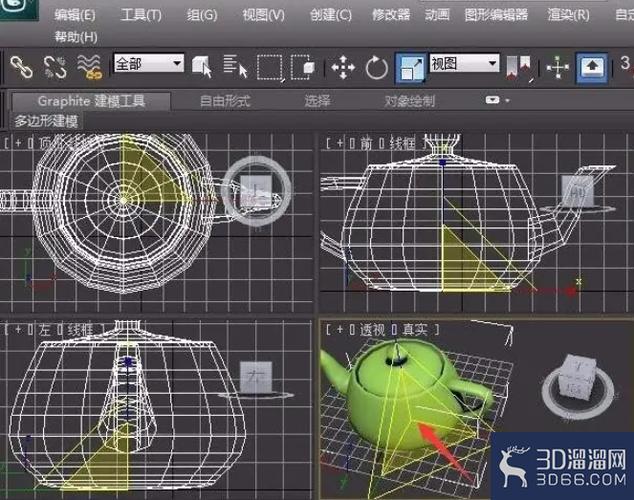This screenshot has width=634, height=500.
Task: Open the 动画 menu
Action: click(x=437, y=15)
